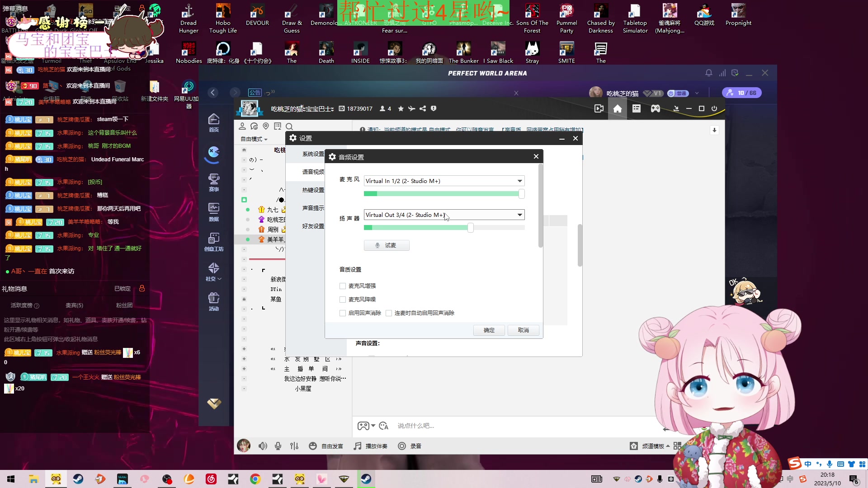Open the 麦克风 device dropdown

(519, 181)
